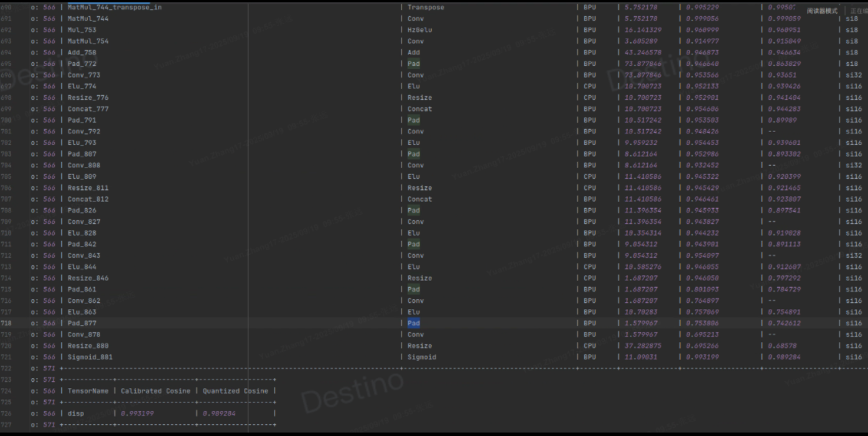
Task: Click the Elu_809 node name
Action: tap(82, 176)
